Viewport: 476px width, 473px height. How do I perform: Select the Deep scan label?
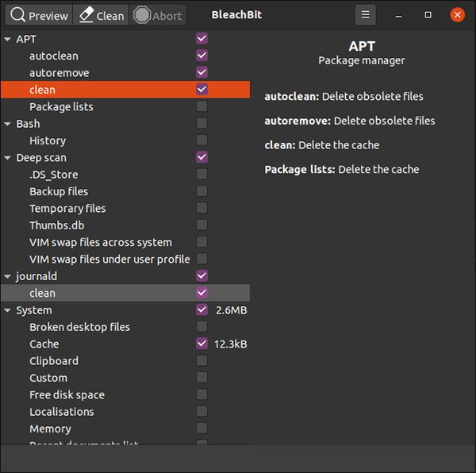pyautogui.click(x=41, y=158)
